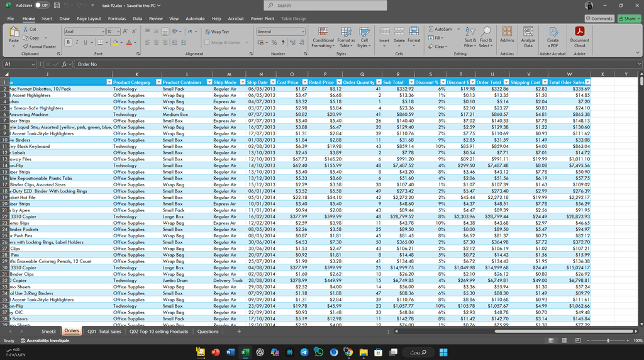Click the horizontal scrollbar thumb

tap(563, 331)
